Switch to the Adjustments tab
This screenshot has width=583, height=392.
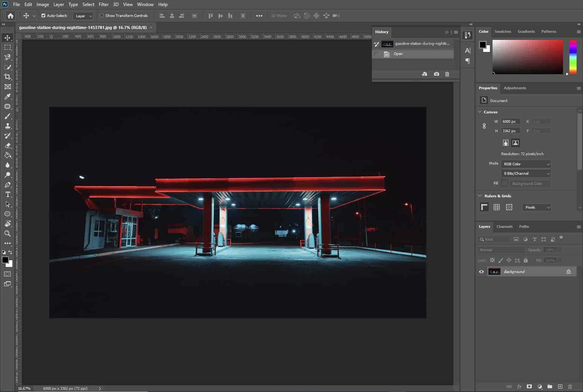(x=515, y=88)
